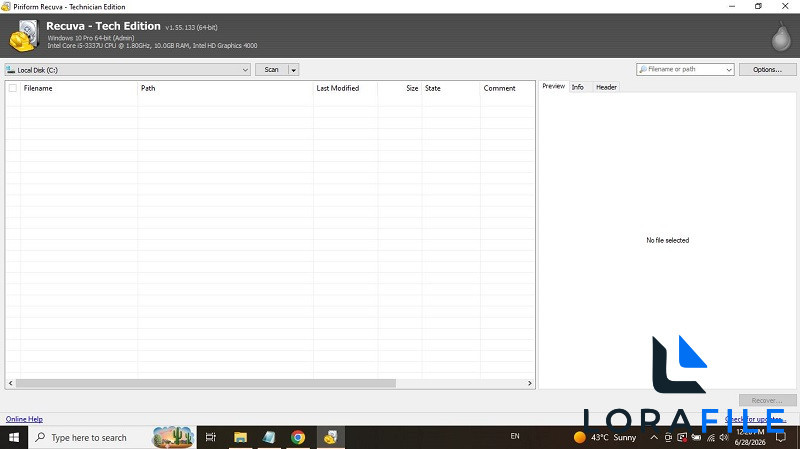Sort by the Filename column header
800x449 pixels.
coord(79,88)
